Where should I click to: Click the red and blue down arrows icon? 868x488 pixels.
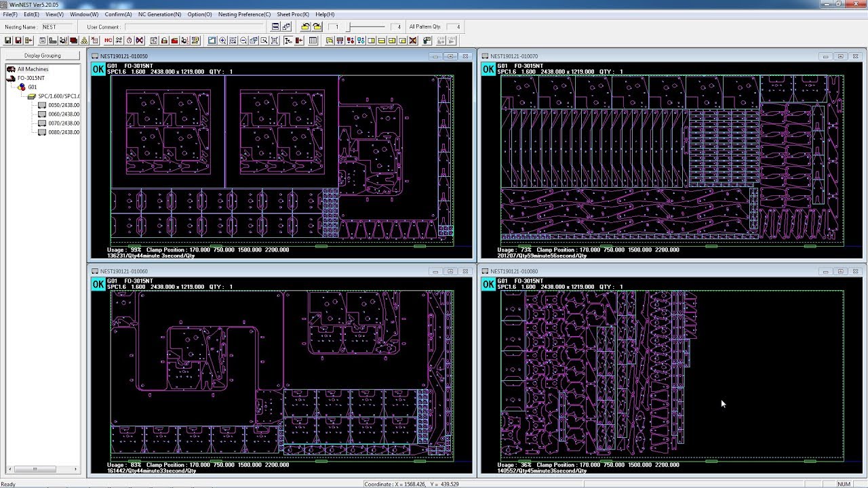(351, 41)
